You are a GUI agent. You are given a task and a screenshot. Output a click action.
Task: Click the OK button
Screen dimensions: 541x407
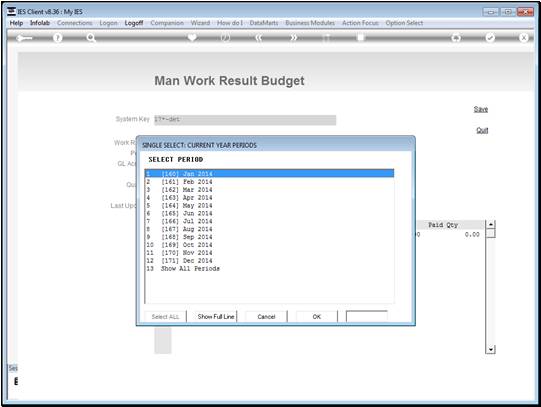pos(316,317)
